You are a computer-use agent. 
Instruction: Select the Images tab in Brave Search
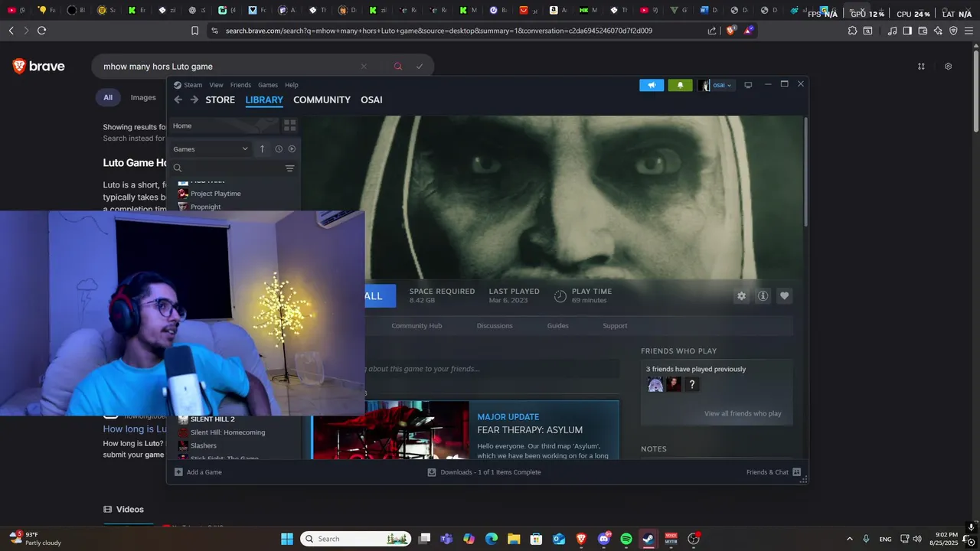(x=143, y=97)
